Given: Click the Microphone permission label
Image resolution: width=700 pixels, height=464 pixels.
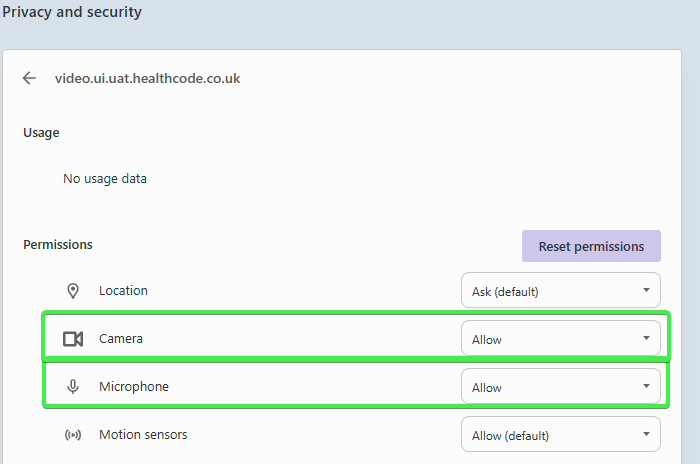Looking at the screenshot, I should (x=134, y=387).
